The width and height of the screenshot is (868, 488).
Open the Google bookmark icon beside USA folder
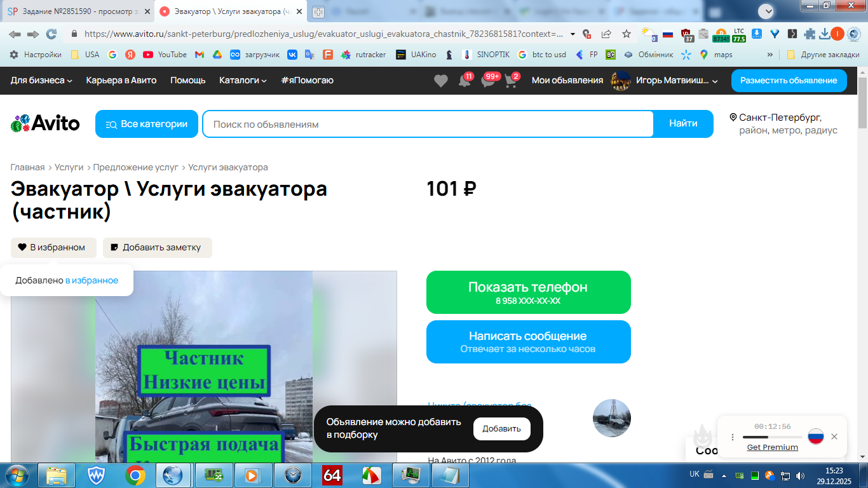112,55
